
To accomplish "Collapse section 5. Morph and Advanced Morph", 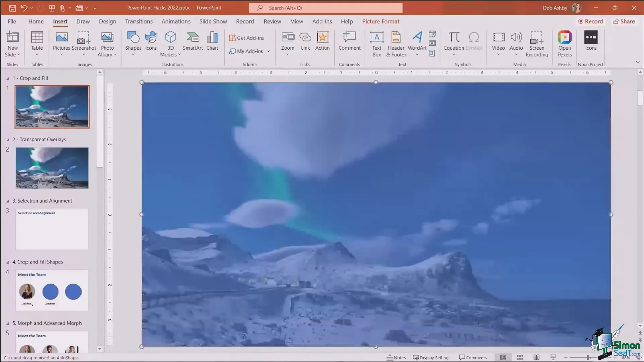I will pyautogui.click(x=8, y=324).
